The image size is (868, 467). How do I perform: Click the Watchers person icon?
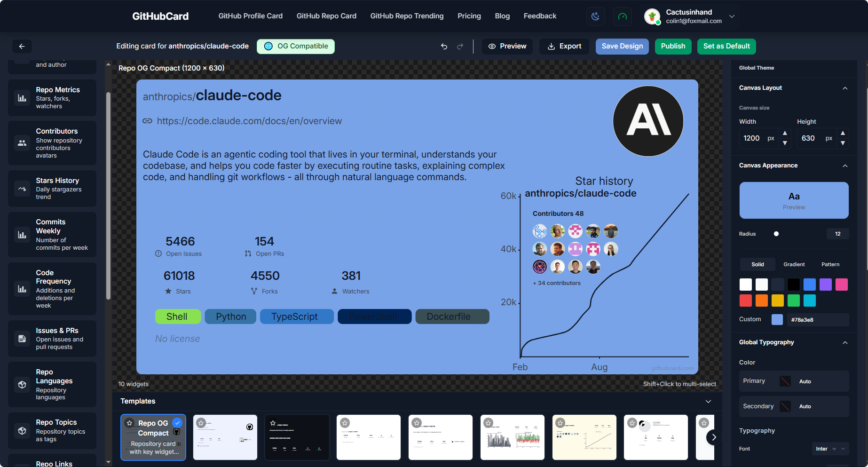[x=334, y=291]
